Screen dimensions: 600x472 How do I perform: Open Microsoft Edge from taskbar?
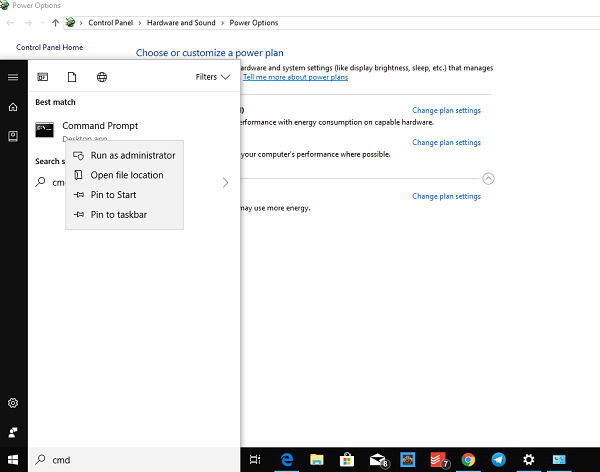click(x=285, y=460)
